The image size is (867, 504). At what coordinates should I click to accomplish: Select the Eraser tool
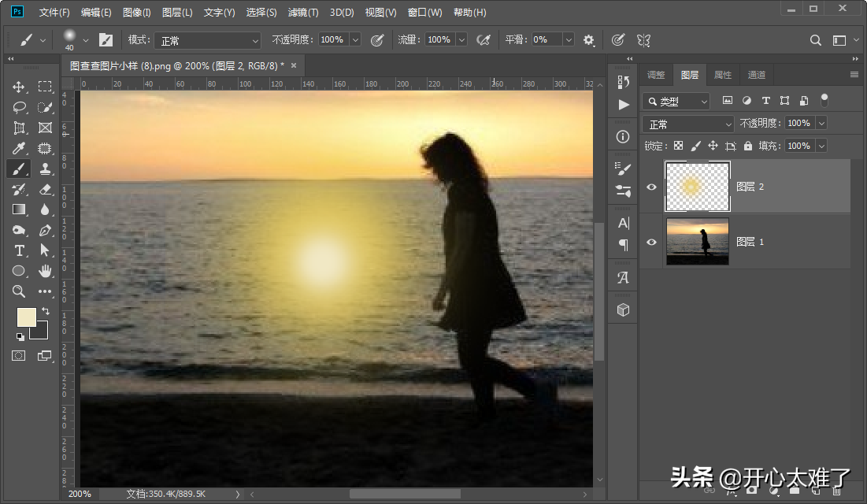[45, 189]
